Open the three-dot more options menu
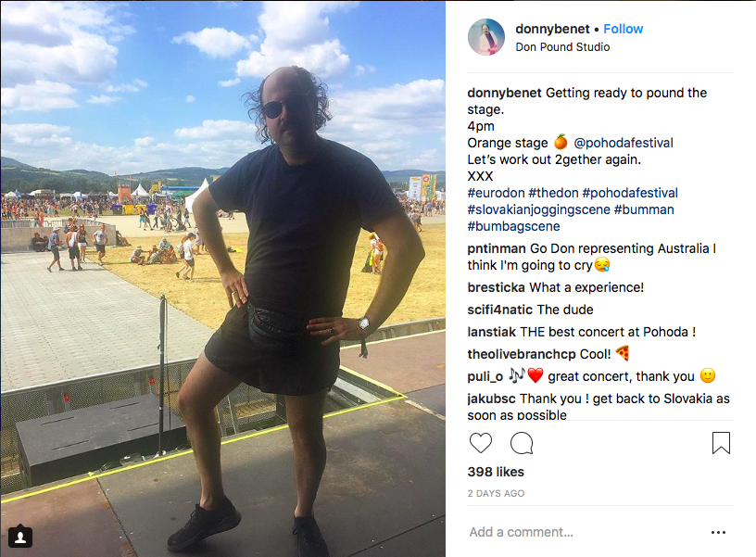 [718, 532]
